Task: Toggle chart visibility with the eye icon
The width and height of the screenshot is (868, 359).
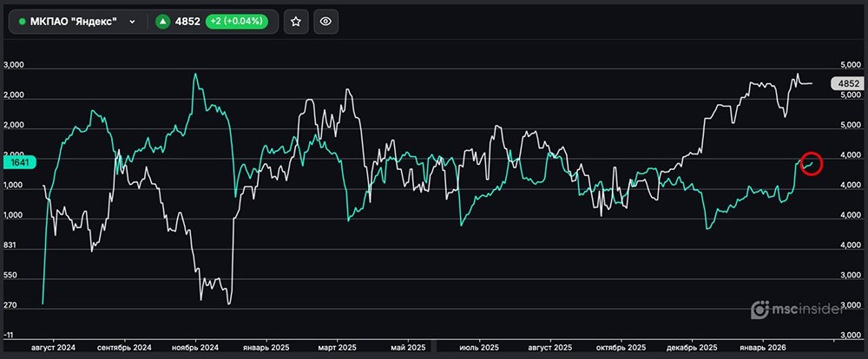Action: tap(326, 22)
